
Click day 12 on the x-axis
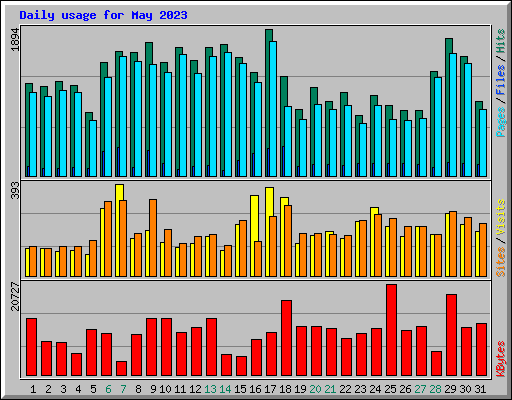tap(195, 389)
